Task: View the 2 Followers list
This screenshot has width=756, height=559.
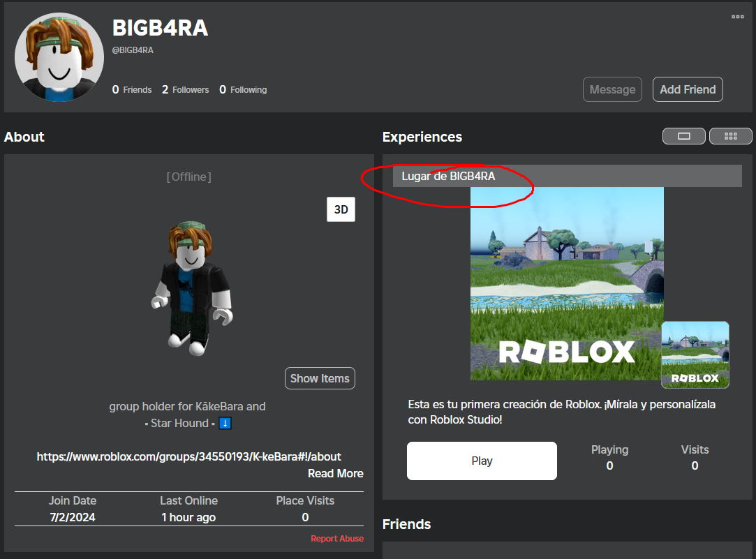Action: coord(185,89)
